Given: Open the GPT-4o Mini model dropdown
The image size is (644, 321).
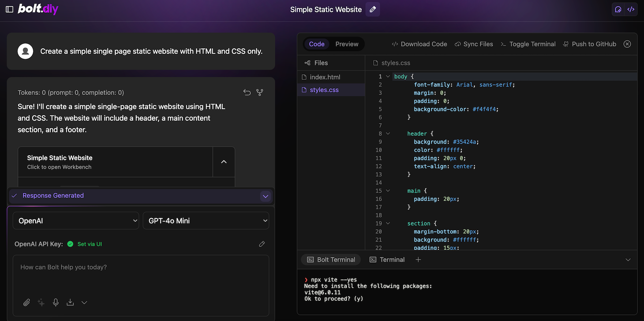Looking at the screenshot, I should (x=206, y=221).
